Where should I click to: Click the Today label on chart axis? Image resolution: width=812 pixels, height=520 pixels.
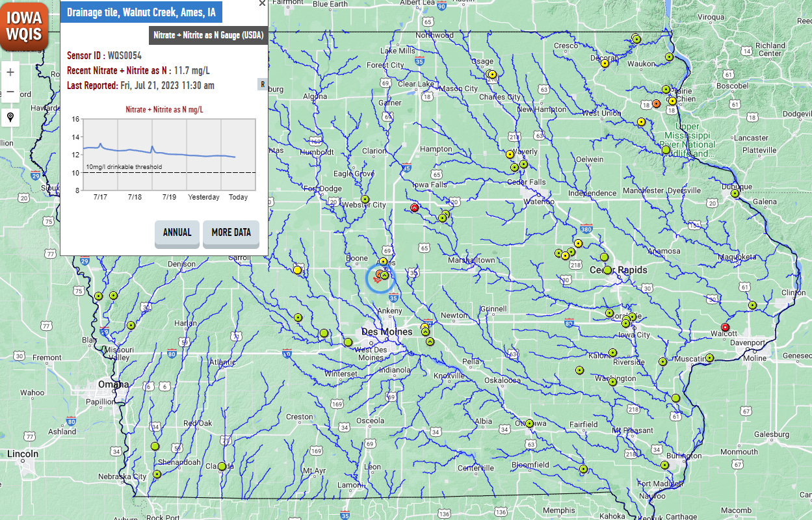(238, 197)
